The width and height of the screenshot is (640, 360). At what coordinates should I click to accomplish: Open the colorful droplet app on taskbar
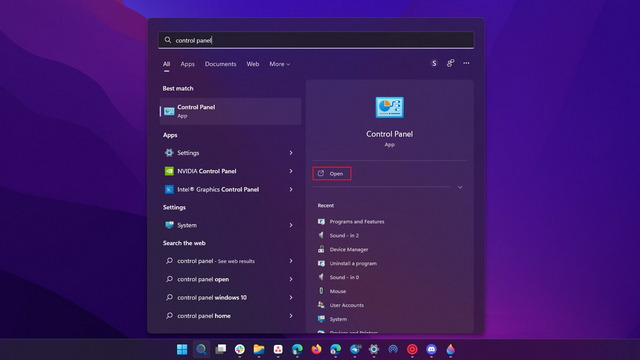pos(451,349)
